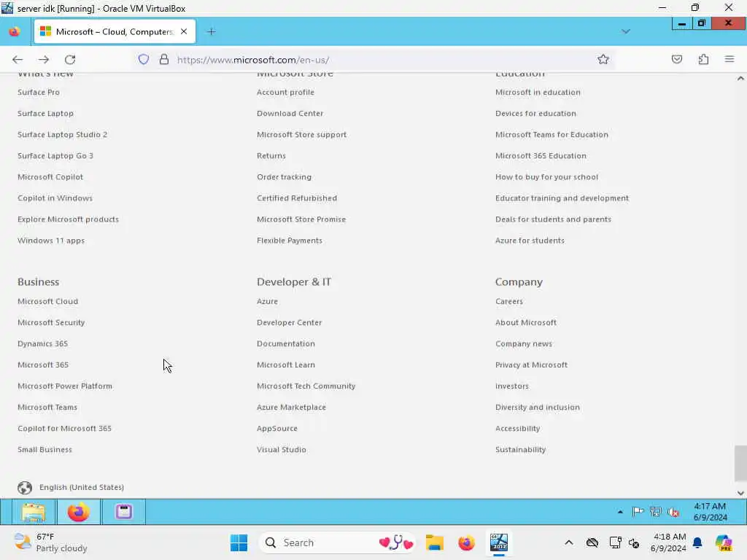Open Deals for students and parents link
The width and height of the screenshot is (747, 560).
pos(553,219)
